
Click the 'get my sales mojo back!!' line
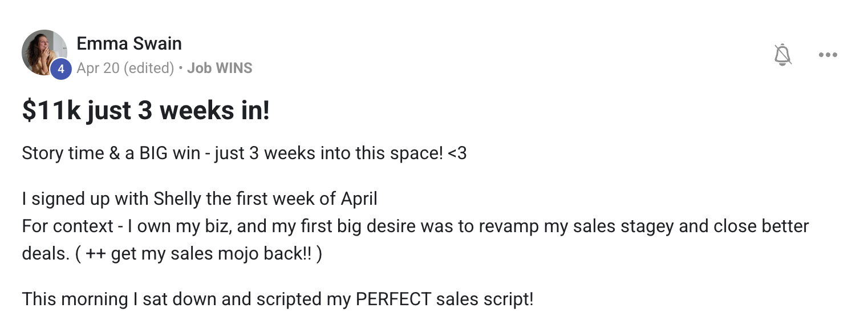172,254
